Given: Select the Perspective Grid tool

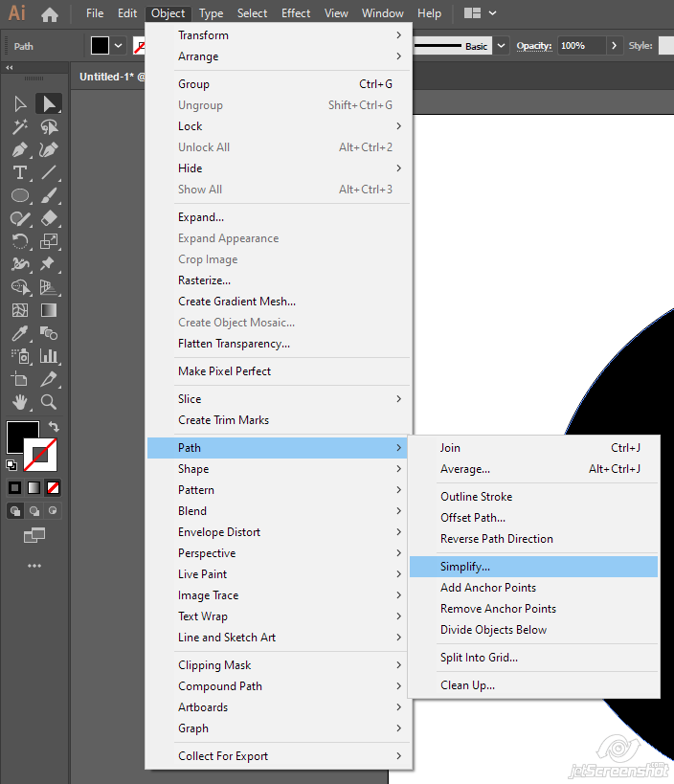Looking at the screenshot, I should tap(49, 287).
